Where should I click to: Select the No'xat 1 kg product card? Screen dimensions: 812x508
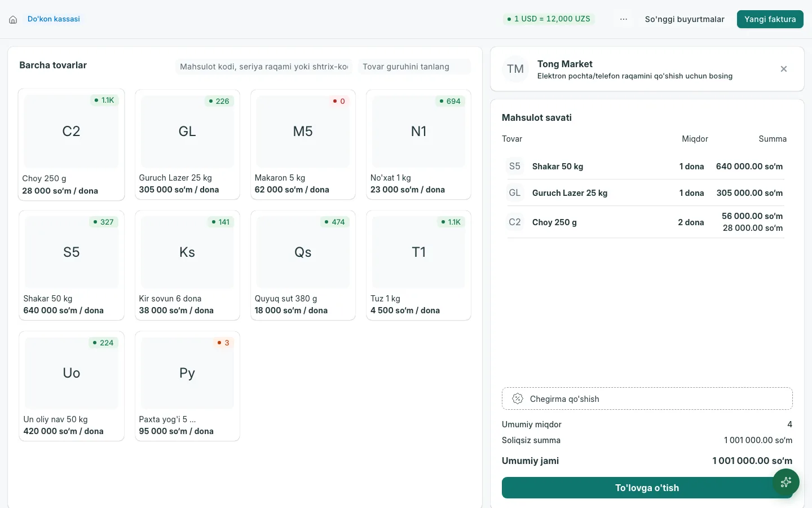418,144
